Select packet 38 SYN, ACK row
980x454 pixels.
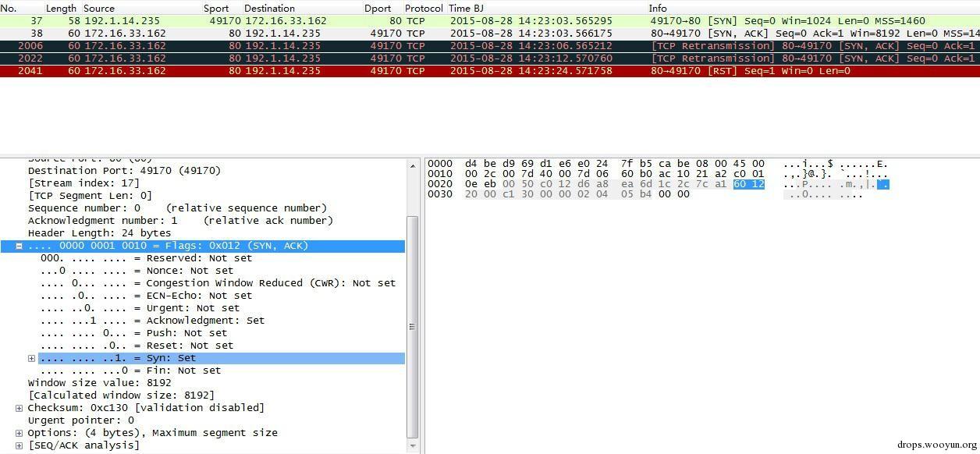[490, 34]
